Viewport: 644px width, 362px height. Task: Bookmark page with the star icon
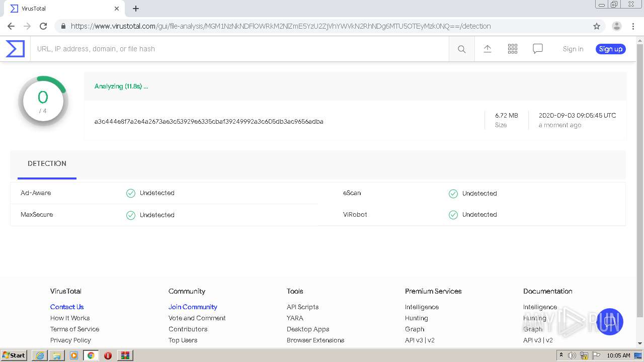[x=597, y=26]
